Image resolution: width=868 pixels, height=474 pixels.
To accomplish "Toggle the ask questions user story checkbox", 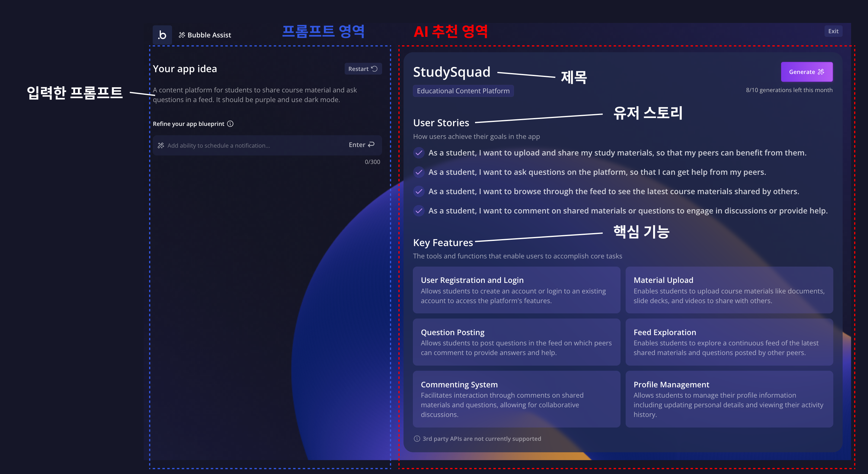I will pos(419,172).
